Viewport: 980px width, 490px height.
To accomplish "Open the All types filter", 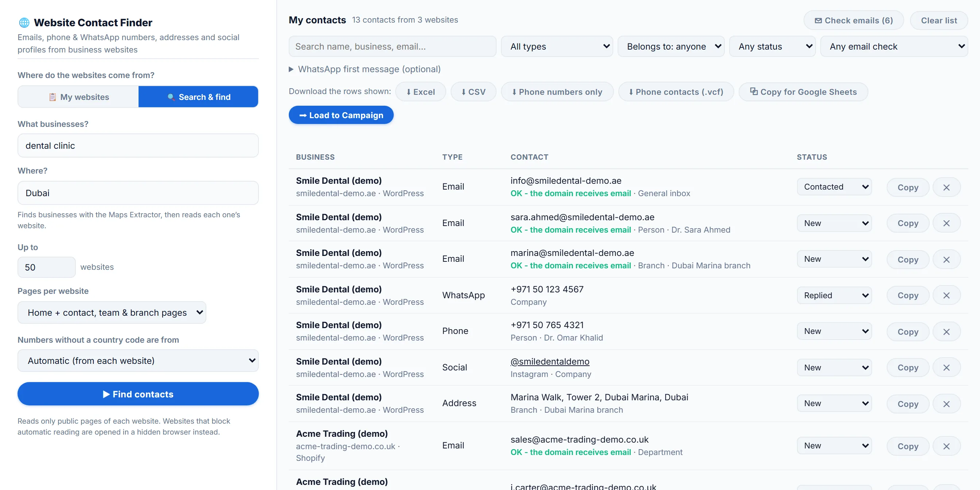I will coord(557,46).
